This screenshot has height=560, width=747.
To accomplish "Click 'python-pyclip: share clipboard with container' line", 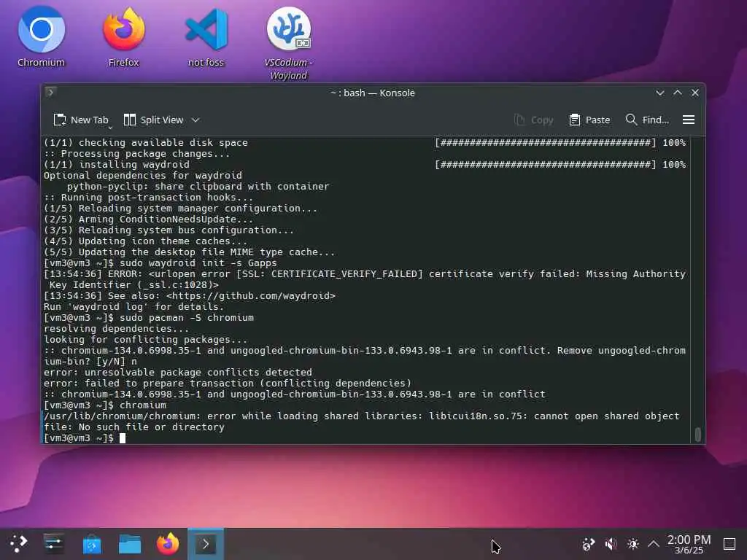I will (x=198, y=186).
